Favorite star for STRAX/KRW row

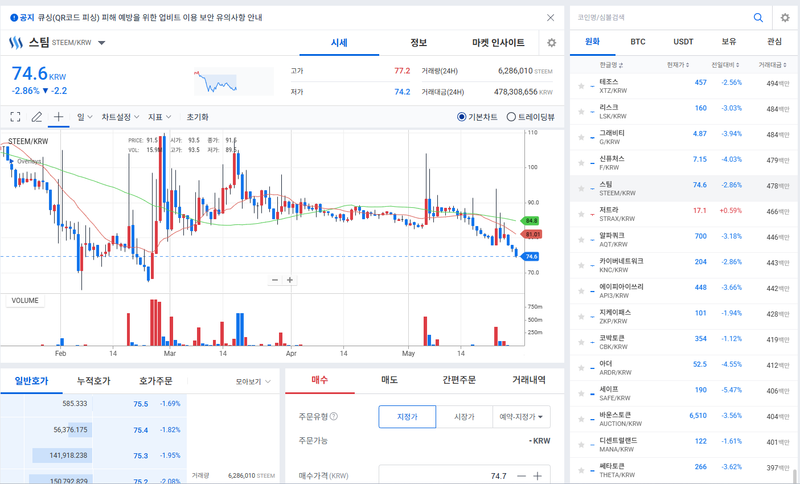(x=581, y=214)
